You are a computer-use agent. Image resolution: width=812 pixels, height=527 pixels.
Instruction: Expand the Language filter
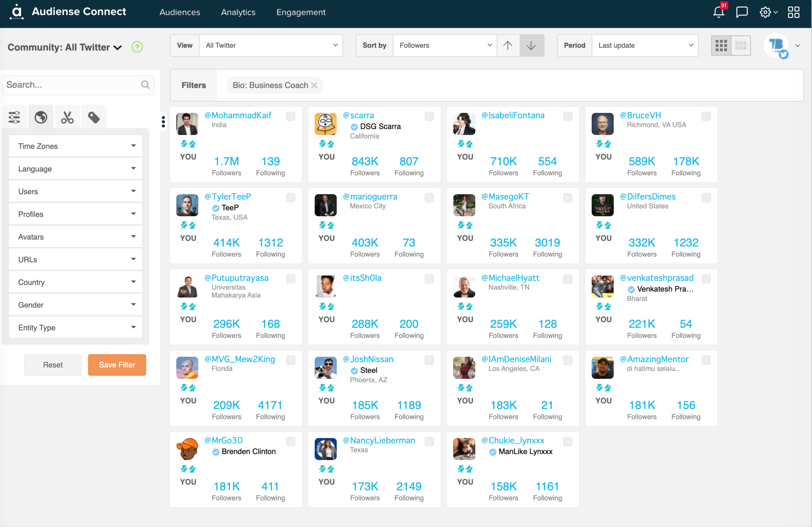[x=75, y=169]
